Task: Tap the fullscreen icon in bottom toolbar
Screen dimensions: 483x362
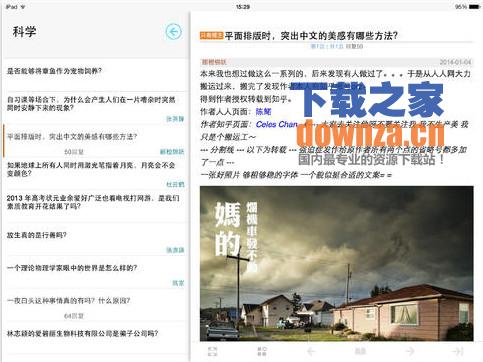Action: tap(212, 351)
